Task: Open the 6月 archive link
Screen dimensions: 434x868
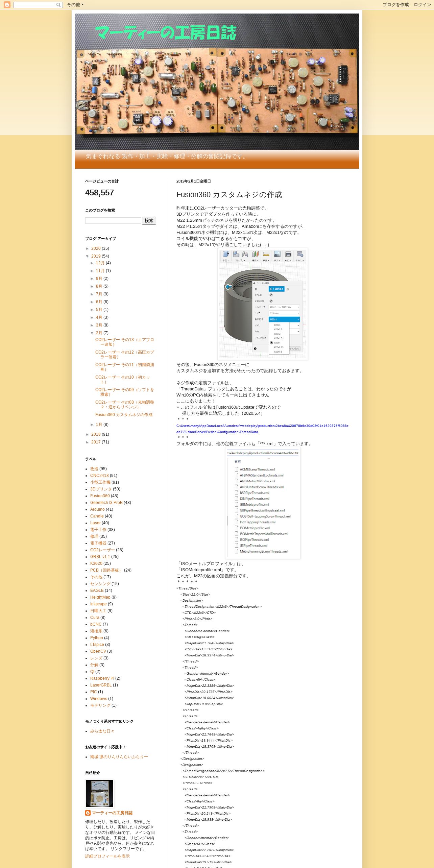Action: (99, 302)
